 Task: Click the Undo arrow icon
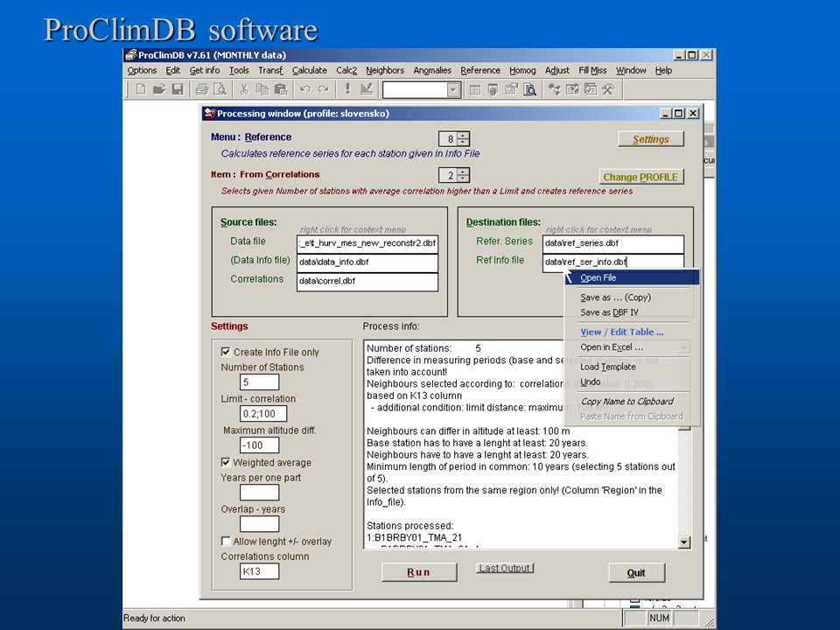(x=304, y=89)
